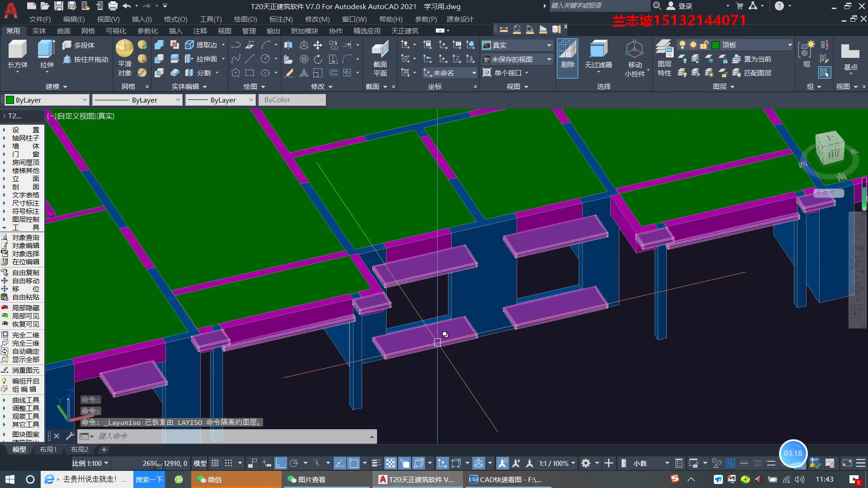Viewport: 868px width, 488px height.
Task: Toggle the 剔除 culling button
Action: pos(567,58)
